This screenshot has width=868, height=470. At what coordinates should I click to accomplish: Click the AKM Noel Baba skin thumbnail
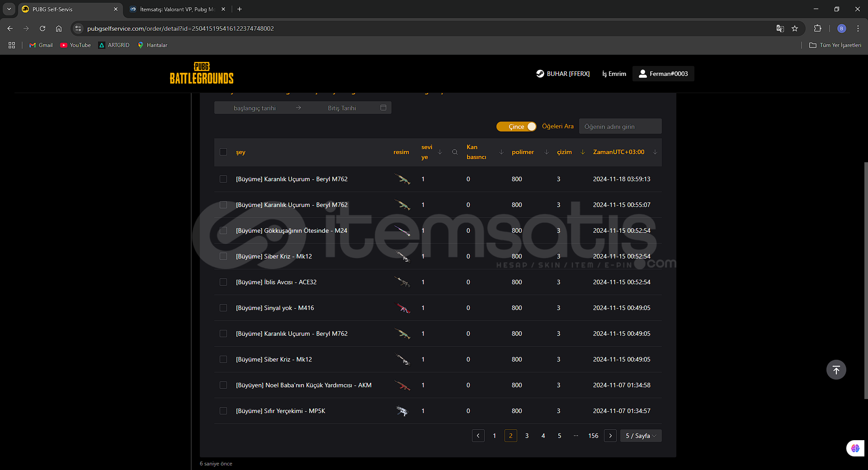402,385
